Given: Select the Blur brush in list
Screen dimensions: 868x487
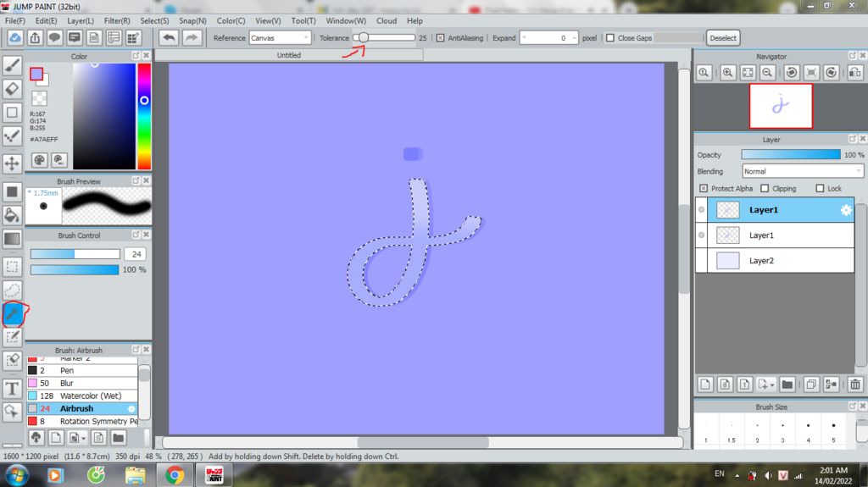Looking at the screenshot, I should tap(82, 383).
